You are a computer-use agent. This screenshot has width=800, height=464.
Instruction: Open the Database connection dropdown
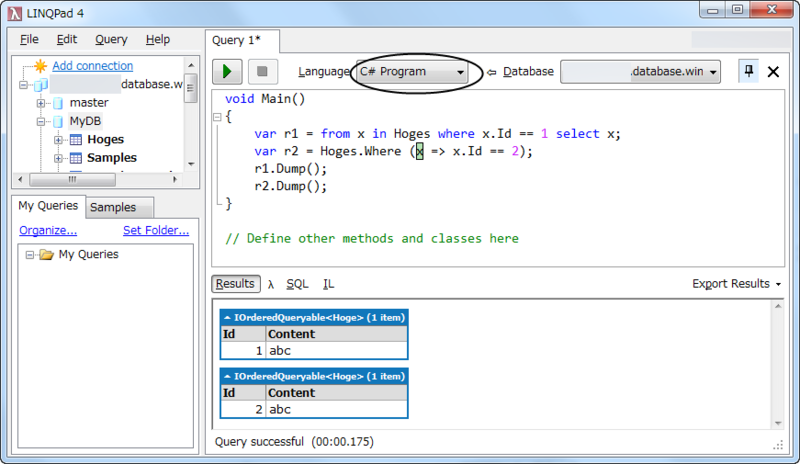pos(640,71)
